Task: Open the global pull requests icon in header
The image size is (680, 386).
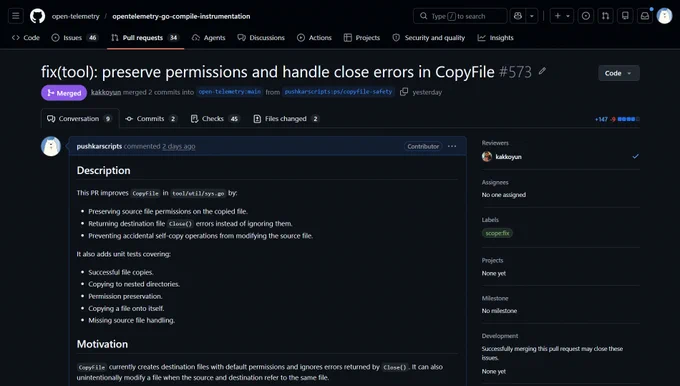Action: coord(605,16)
